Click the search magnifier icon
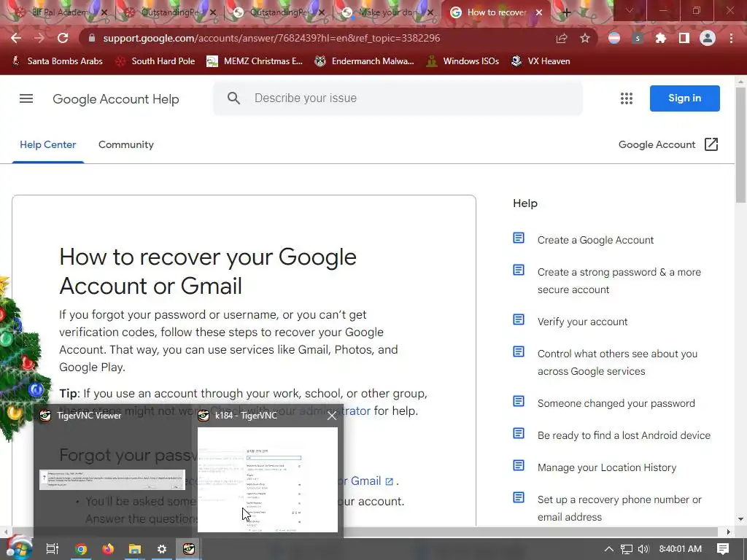 pyautogui.click(x=233, y=98)
